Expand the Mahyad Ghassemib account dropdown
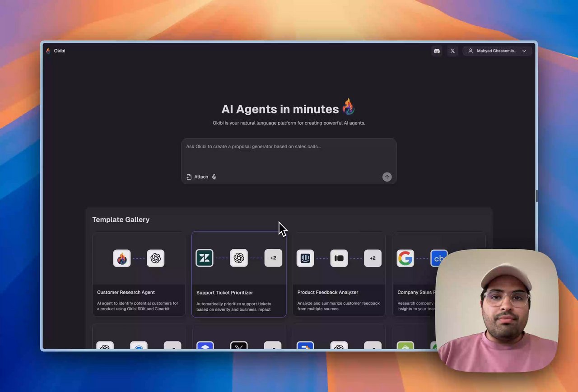The image size is (578, 392). pos(497,51)
